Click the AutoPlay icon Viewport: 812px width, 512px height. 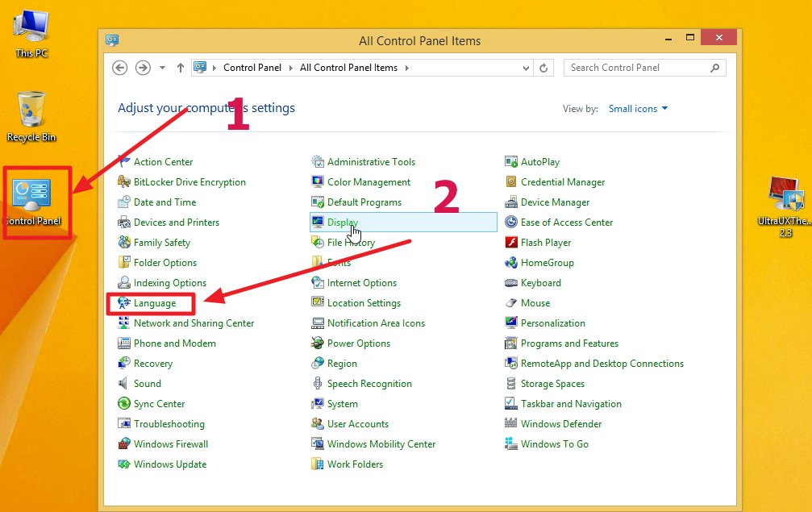pos(511,161)
